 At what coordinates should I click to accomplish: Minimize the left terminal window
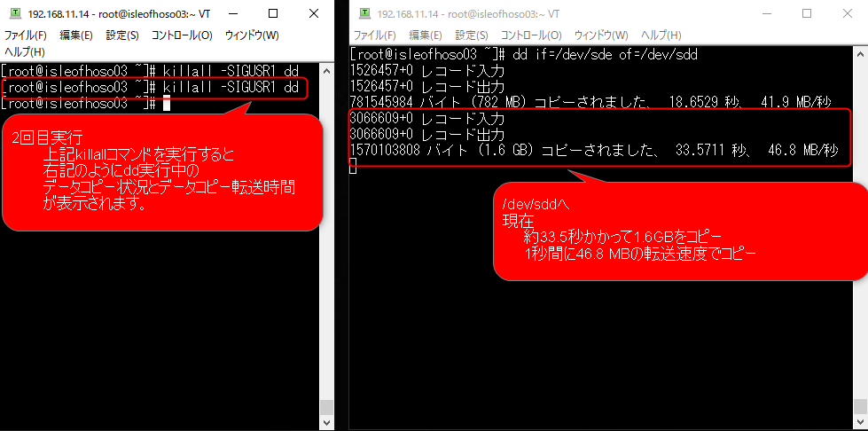[233, 14]
